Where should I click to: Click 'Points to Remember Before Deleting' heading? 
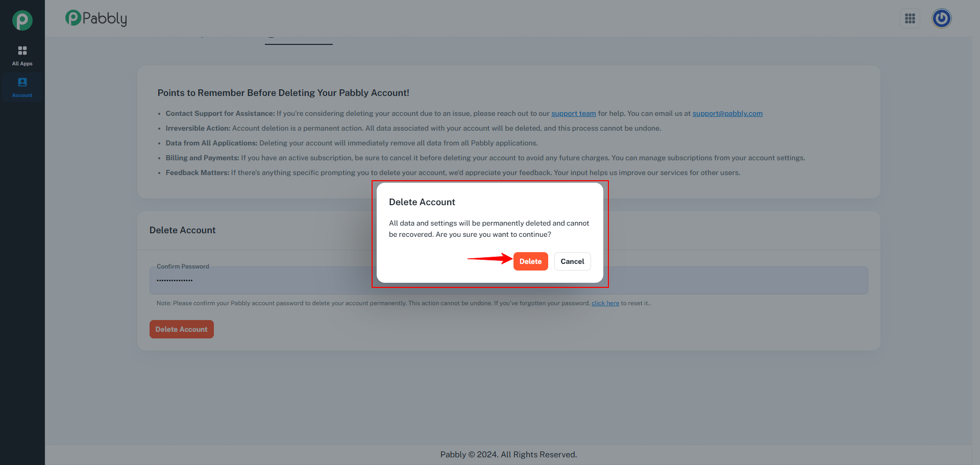point(283,93)
